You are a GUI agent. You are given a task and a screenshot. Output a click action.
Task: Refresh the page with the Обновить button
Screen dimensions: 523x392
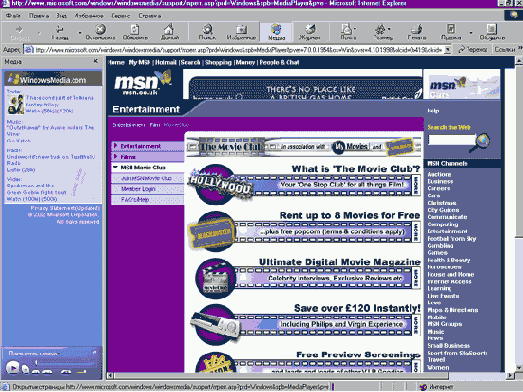[x=135, y=32]
